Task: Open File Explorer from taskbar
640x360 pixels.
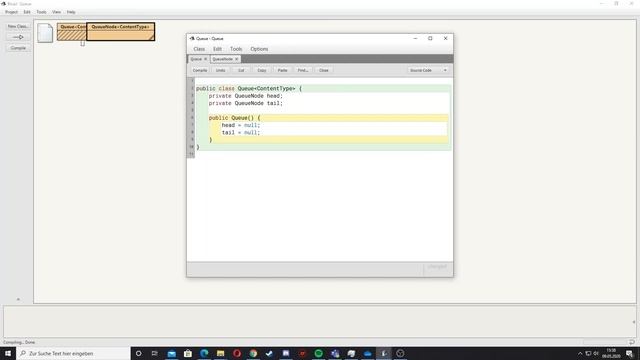Action: [220, 353]
